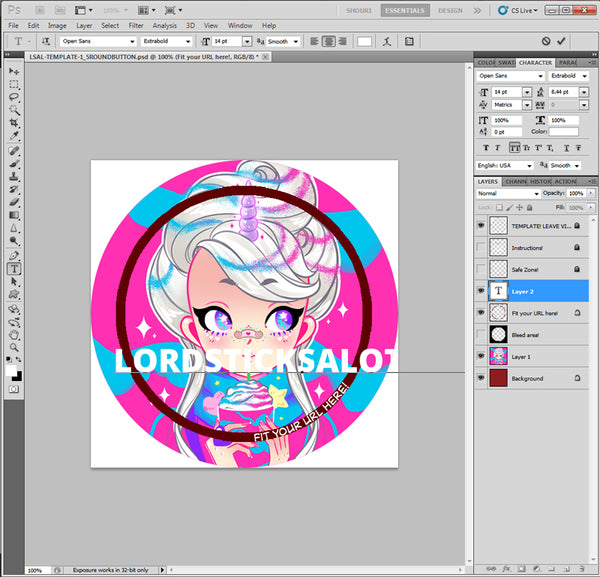600x577 pixels.
Task: Open the font family dropdown in options bar
Action: point(98,42)
